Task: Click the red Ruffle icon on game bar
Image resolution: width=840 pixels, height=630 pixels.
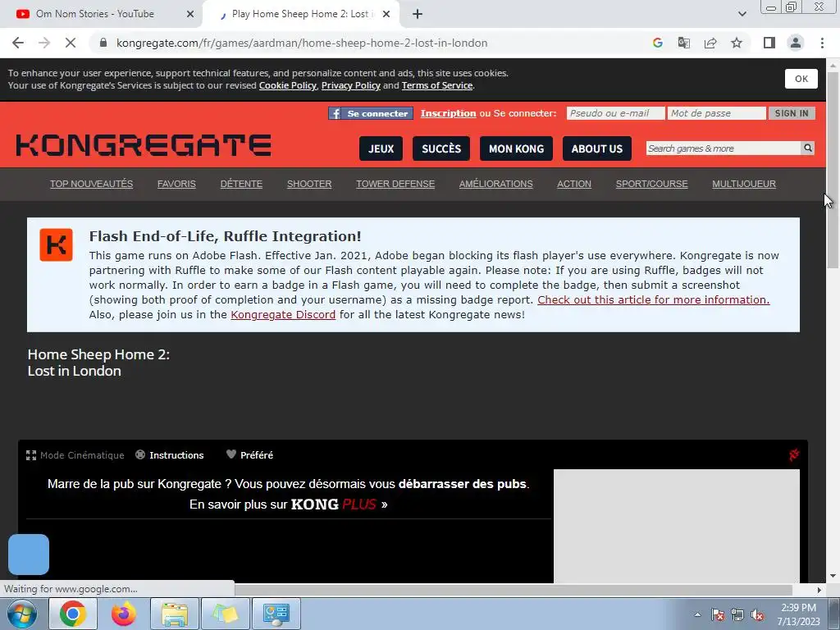Action: click(x=793, y=454)
